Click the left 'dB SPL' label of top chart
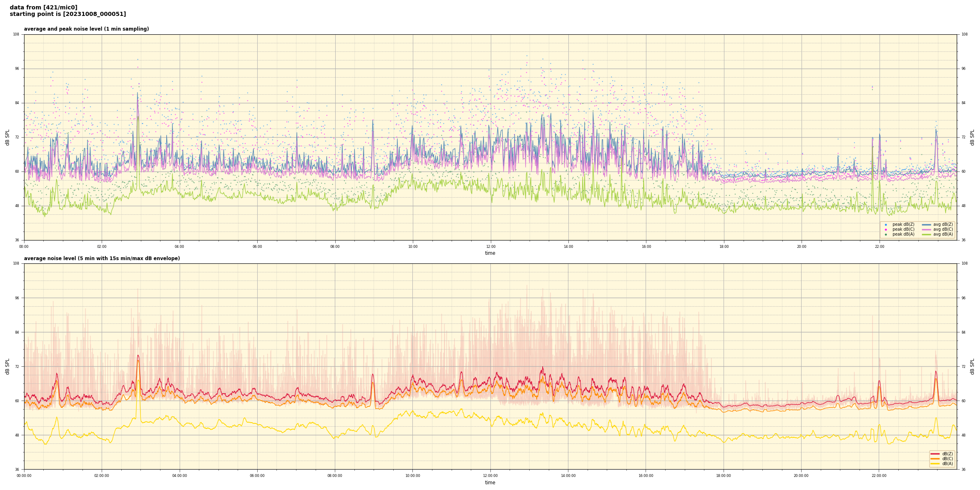The width and height of the screenshot is (980, 490). [x=7, y=137]
